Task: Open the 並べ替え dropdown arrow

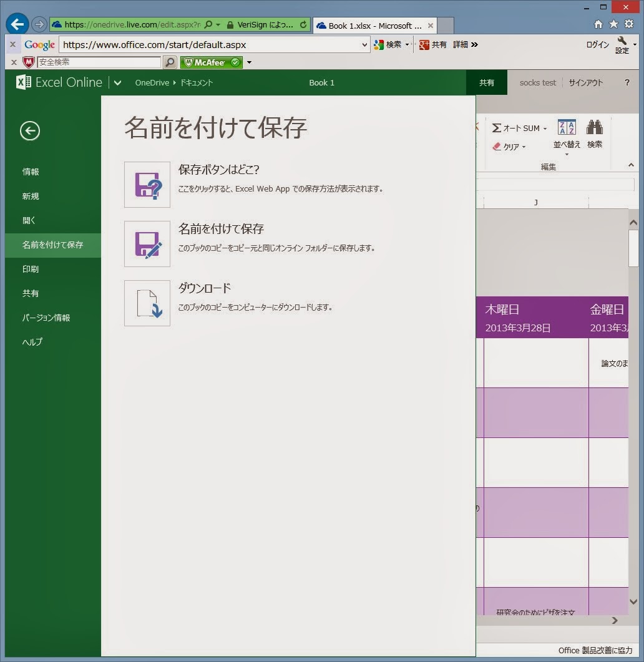Action: pyautogui.click(x=567, y=155)
